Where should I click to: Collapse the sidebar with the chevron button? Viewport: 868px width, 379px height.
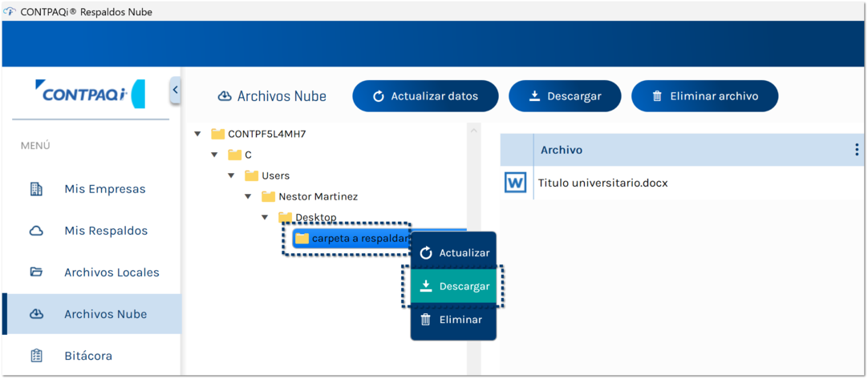coord(176,90)
